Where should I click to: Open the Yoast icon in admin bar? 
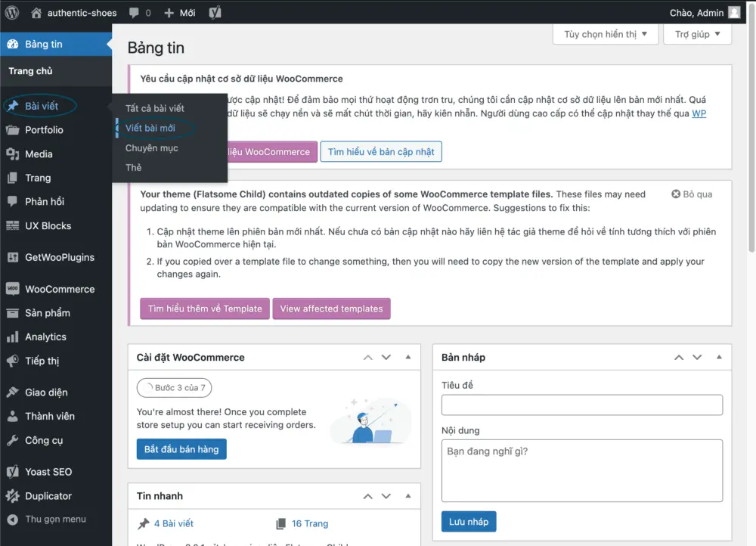tap(215, 13)
